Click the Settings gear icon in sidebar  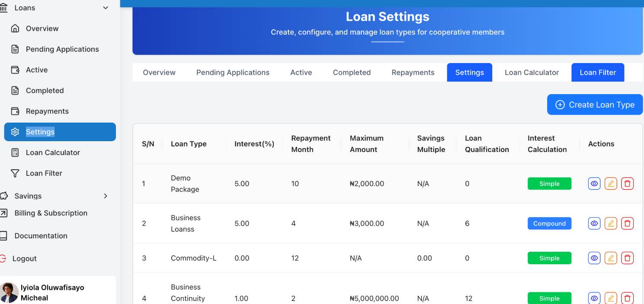click(x=15, y=132)
